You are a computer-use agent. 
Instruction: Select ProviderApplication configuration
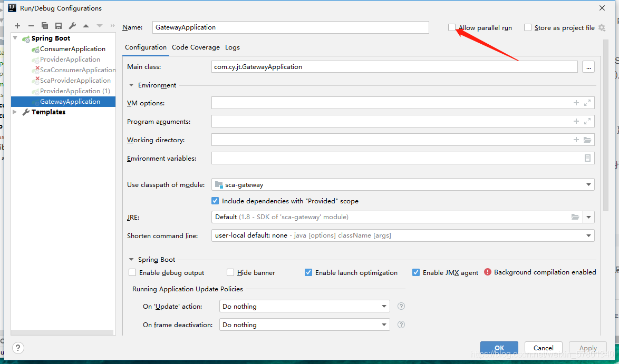point(70,60)
